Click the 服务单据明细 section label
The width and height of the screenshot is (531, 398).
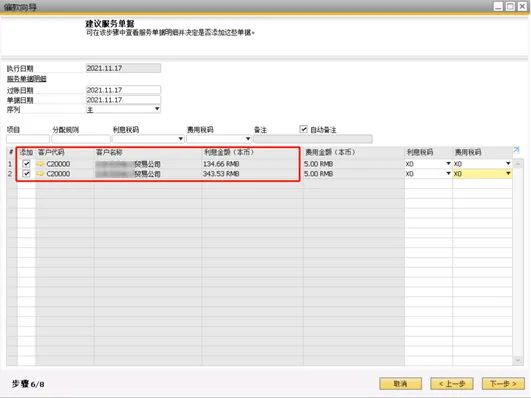pyautogui.click(x=26, y=79)
